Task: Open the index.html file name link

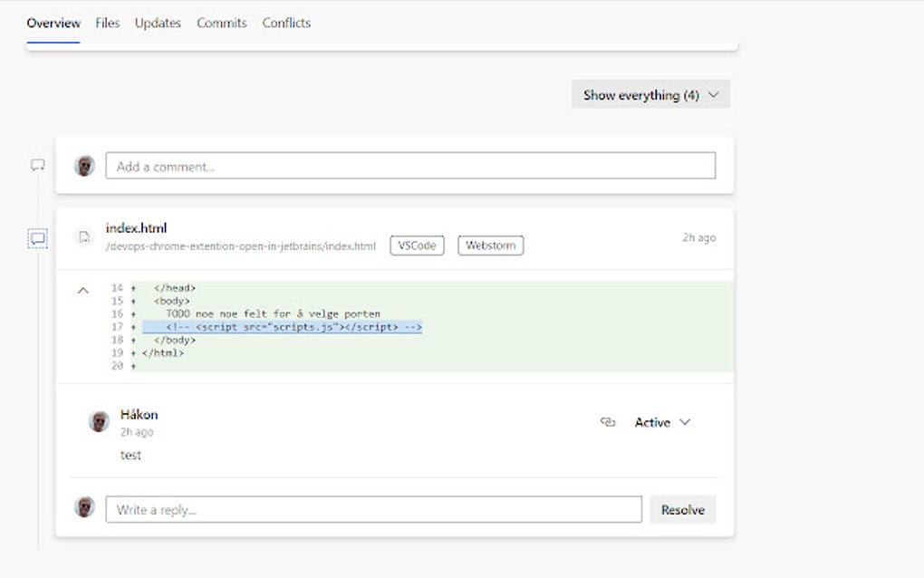Action: tap(137, 228)
